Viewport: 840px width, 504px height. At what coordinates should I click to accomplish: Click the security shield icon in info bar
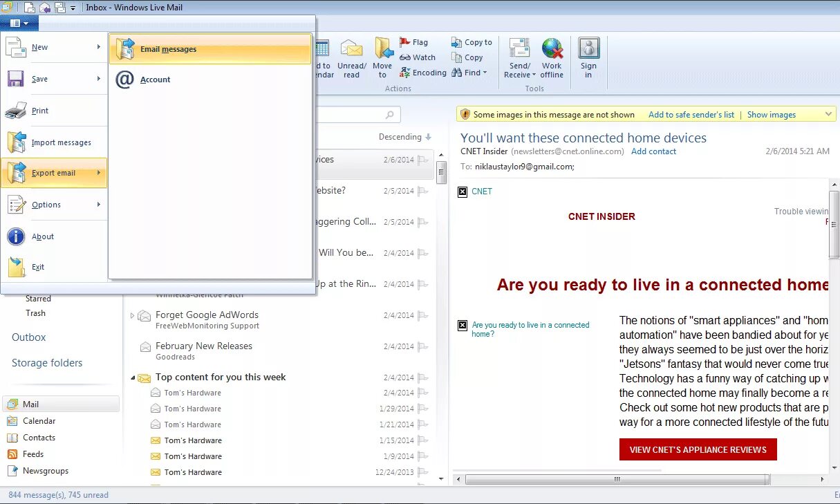tap(465, 115)
